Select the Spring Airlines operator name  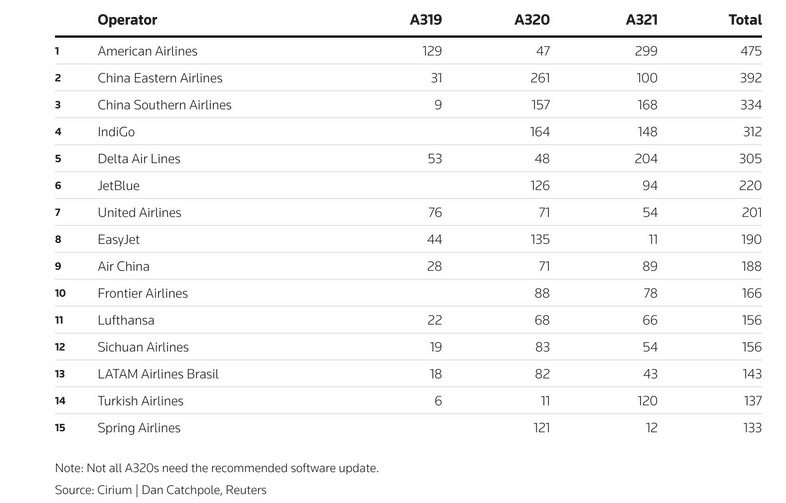pyautogui.click(x=139, y=428)
